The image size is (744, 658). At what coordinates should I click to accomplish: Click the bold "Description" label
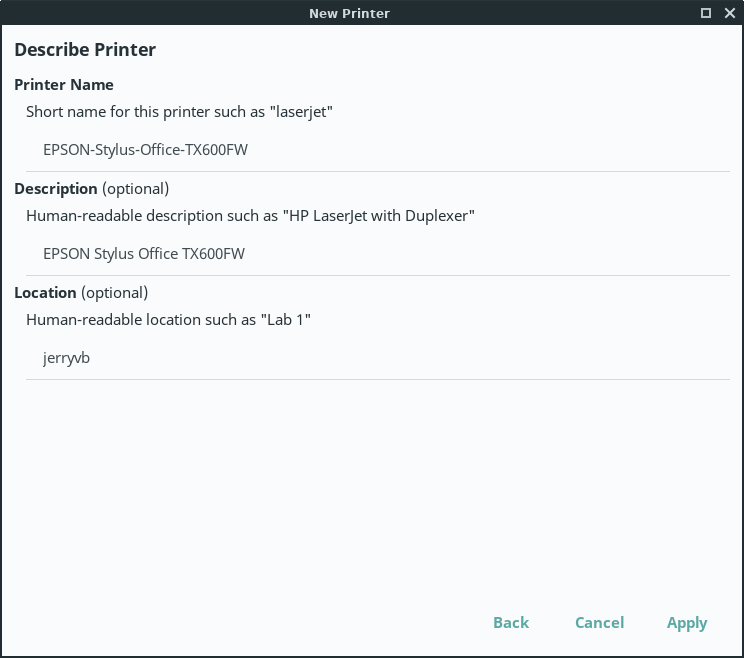[x=56, y=189]
